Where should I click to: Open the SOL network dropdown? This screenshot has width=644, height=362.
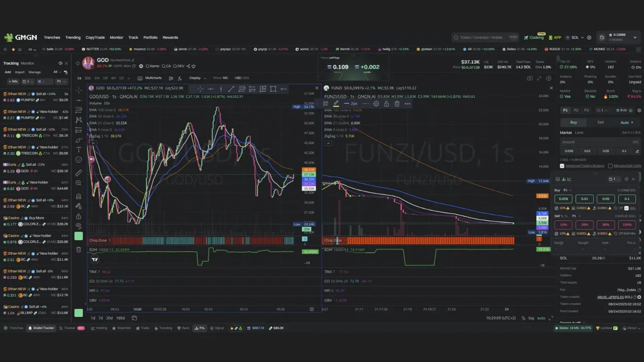[575, 37]
